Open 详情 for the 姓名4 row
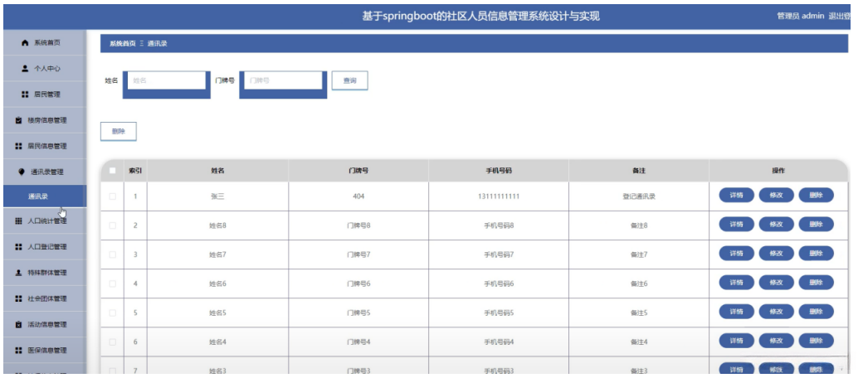Screen dimensions: 868x378 tap(736, 341)
